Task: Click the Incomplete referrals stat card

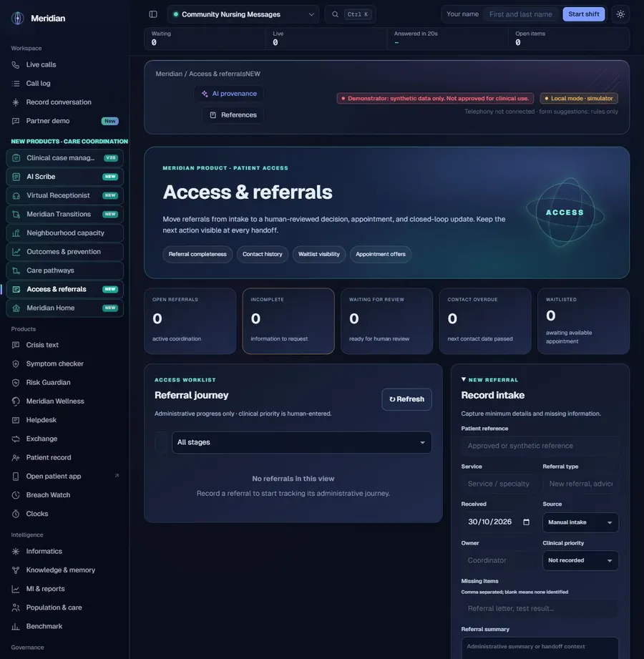Action: [x=288, y=321]
